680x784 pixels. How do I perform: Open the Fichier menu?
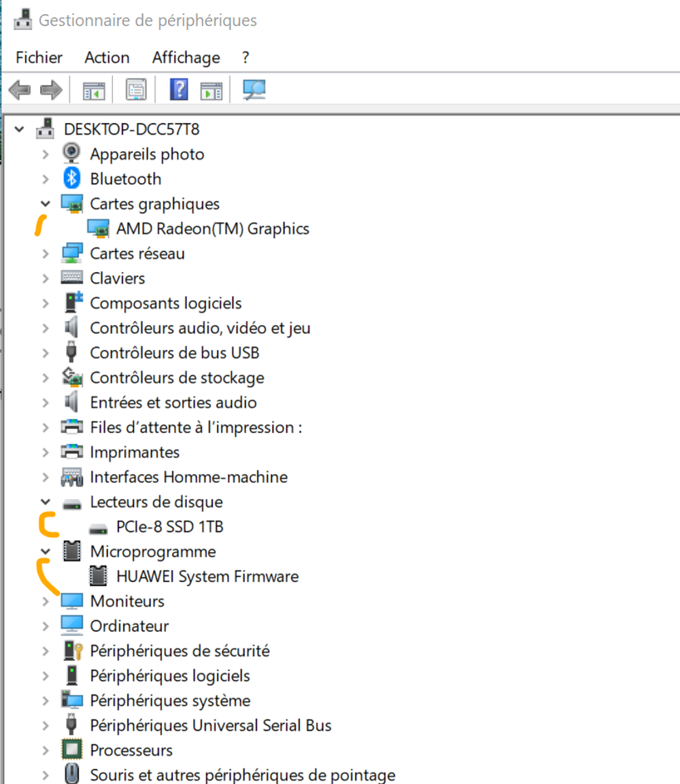point(39,58)
